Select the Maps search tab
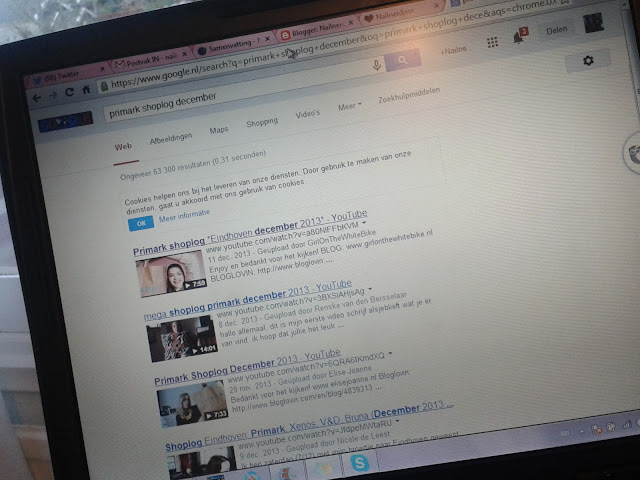640x480 pixels. [219, 130]
